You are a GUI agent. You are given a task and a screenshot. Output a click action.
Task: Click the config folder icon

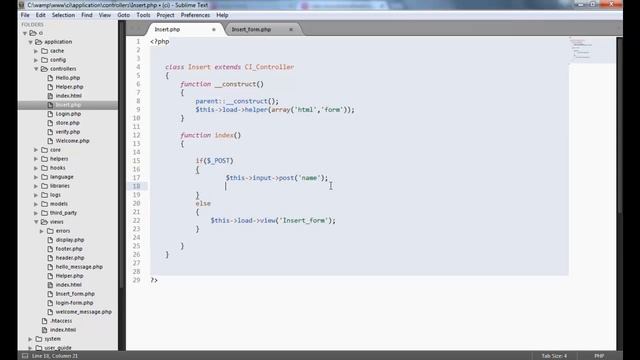pyautogui.click(x=44, y=60)
